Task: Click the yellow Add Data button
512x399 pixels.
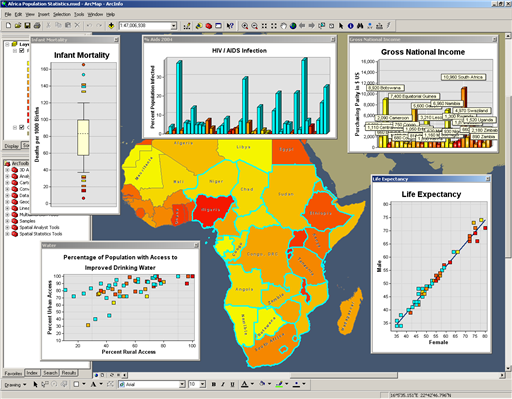Action: (111, 26)
